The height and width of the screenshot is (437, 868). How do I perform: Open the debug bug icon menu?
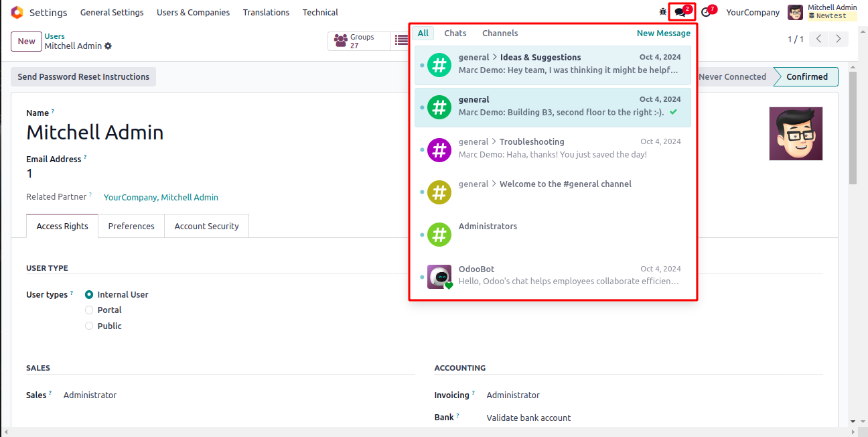(x=663, y=12)
